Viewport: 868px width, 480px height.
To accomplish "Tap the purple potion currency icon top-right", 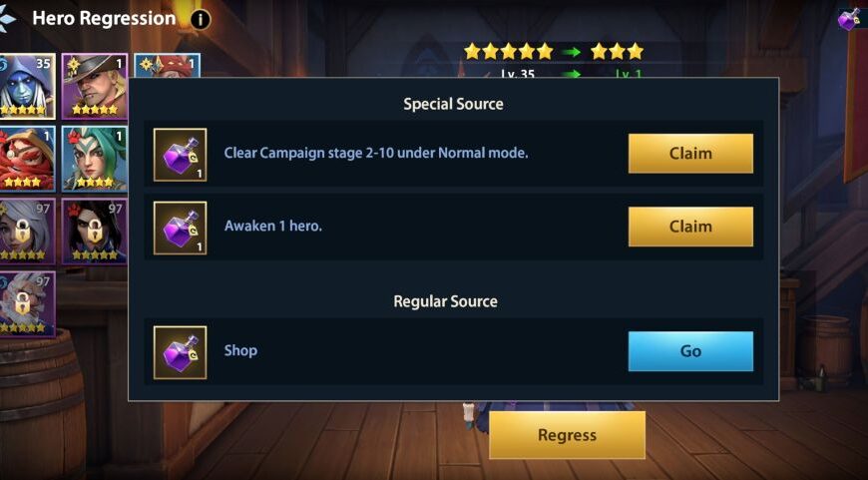I will [851, 19].
